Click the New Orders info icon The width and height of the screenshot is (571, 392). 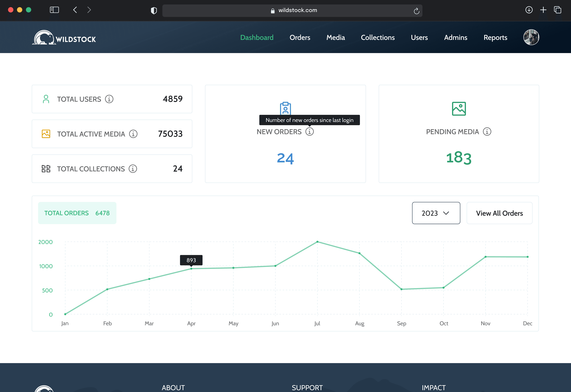pos(309,132)
